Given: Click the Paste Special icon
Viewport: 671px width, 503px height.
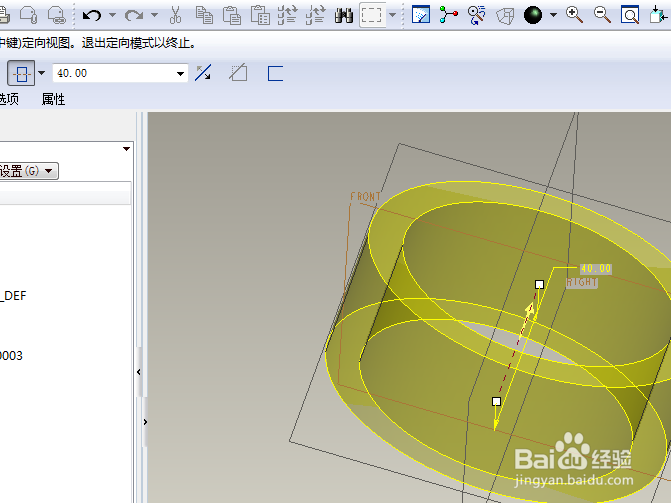Looking at the screenshot, I should [260, 15].
